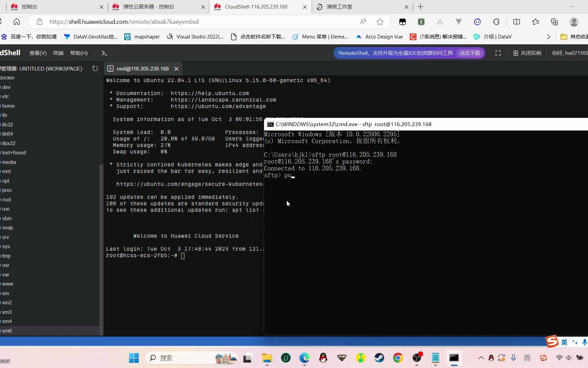Click 点击下载 button in RemoteShell banner

(x=470, y=53)
